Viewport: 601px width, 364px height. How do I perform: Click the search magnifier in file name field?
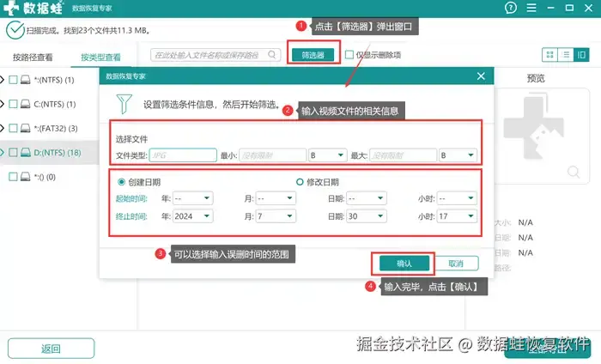click(272, 55)
